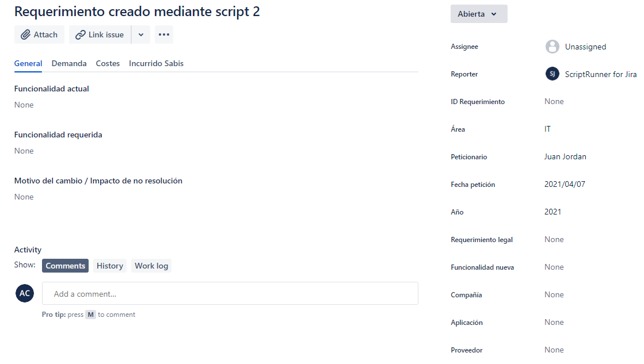Image resolution: width=644 pixels, height=364 pixels.
Task: Click the Año value 2021
Action: 552,212
